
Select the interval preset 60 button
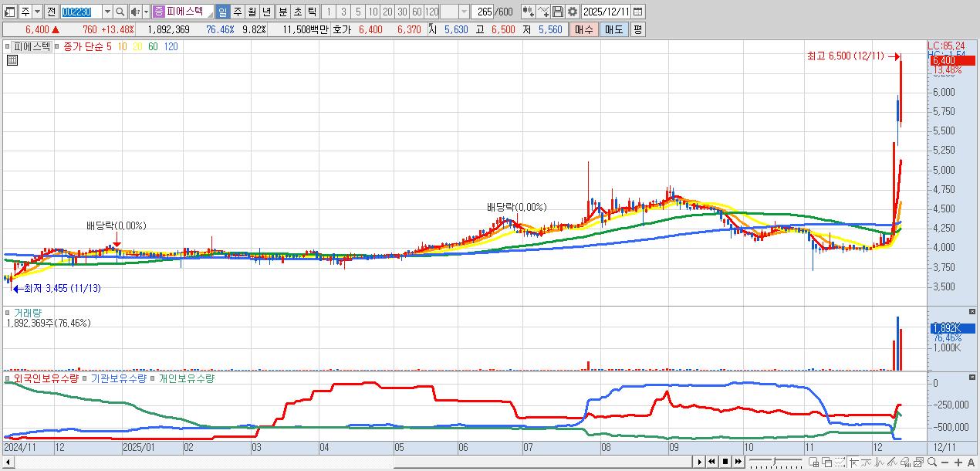tap(416, 12)
